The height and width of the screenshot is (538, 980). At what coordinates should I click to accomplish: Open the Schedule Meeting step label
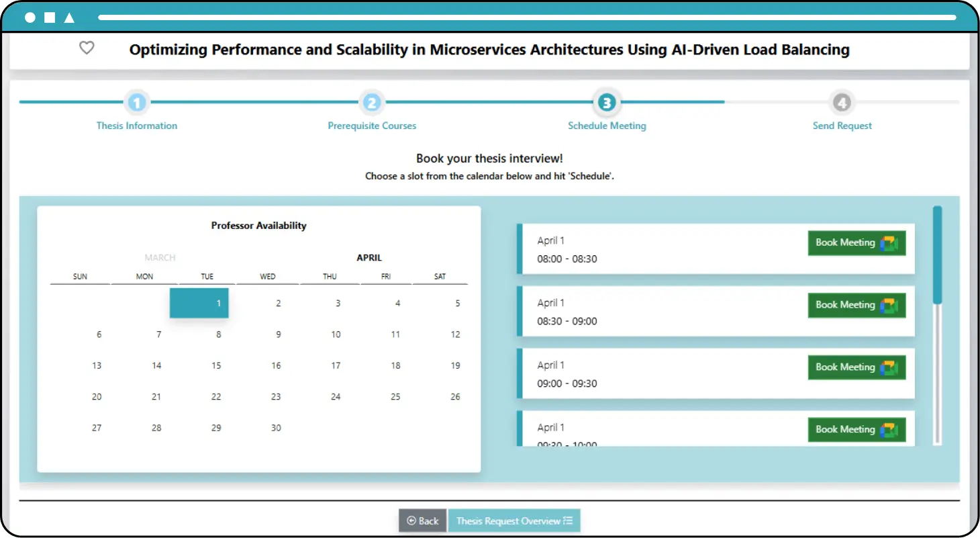click(607, 126)
